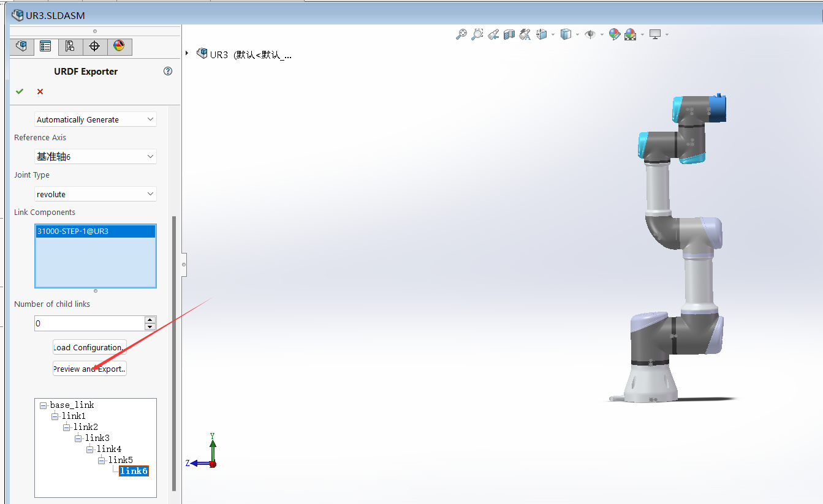Click the Preview and Export button
The height and width of the screenshot is (504, 823).
click(89, 369)
